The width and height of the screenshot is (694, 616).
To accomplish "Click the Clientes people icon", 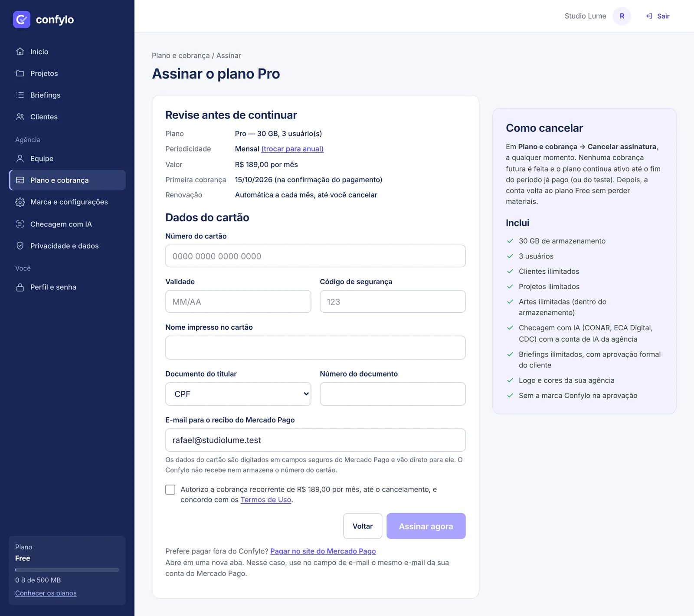I will click(20, 117).
